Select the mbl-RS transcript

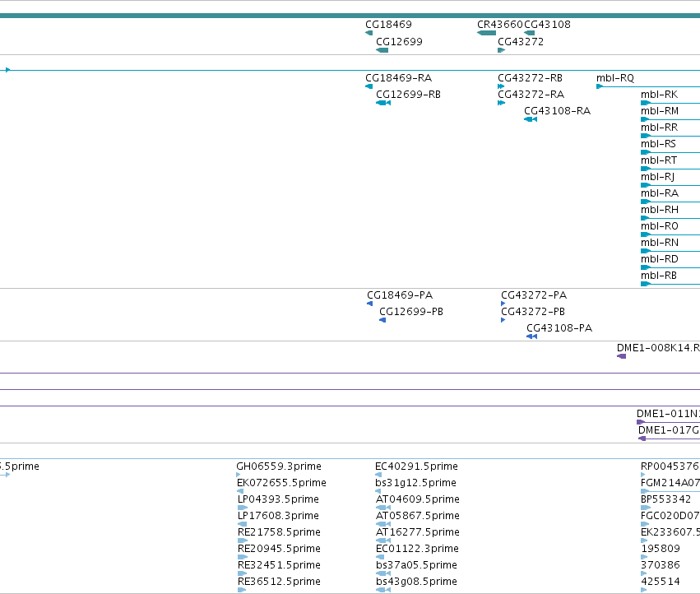(670, 153)
